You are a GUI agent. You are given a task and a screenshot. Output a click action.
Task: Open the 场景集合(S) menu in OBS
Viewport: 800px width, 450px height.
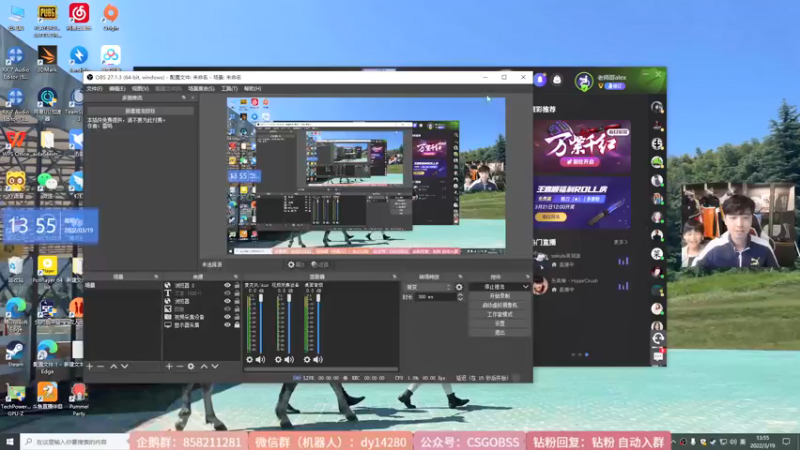(201, 88)
